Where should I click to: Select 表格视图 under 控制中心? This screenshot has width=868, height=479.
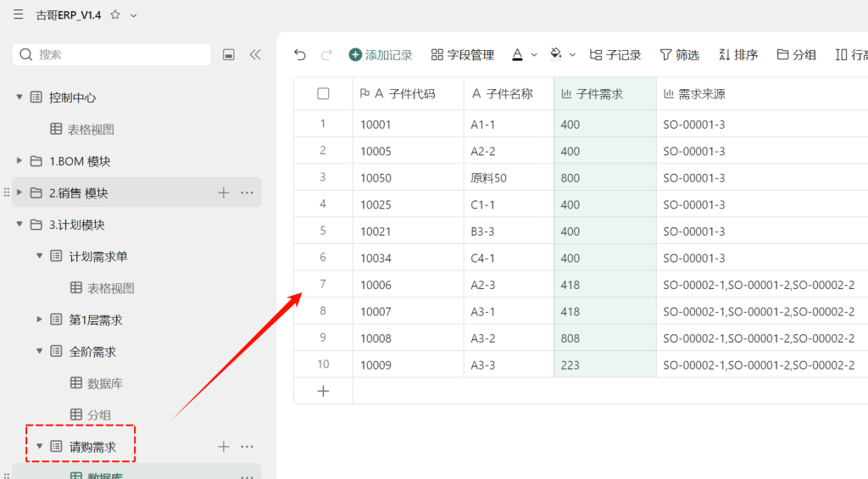tap(91, 129)
